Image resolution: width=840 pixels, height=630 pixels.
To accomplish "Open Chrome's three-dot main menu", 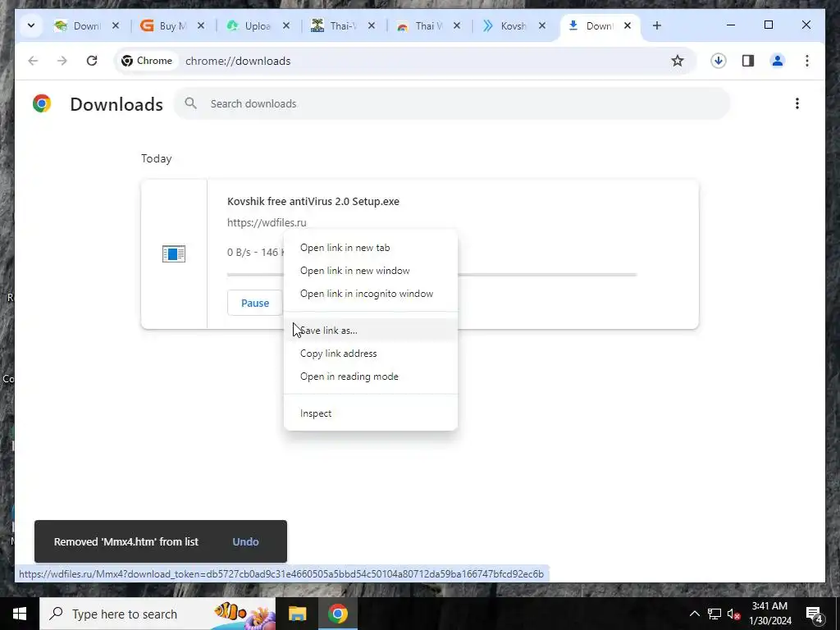I will [807, 61].
